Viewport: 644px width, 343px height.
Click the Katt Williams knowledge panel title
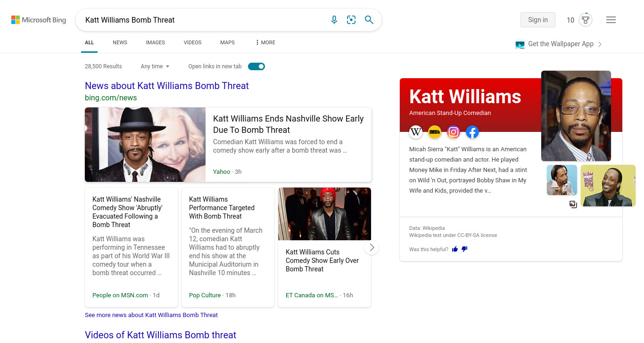(x=465, y=97)
